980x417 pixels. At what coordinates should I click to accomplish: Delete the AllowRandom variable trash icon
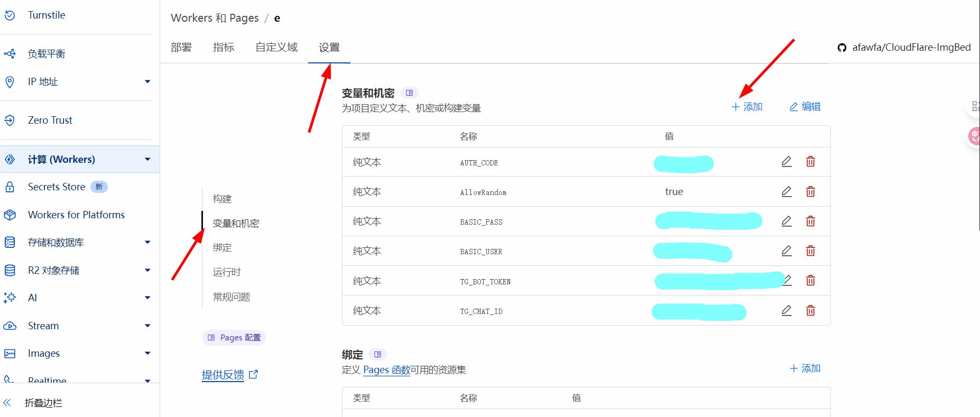coord(810,191)
